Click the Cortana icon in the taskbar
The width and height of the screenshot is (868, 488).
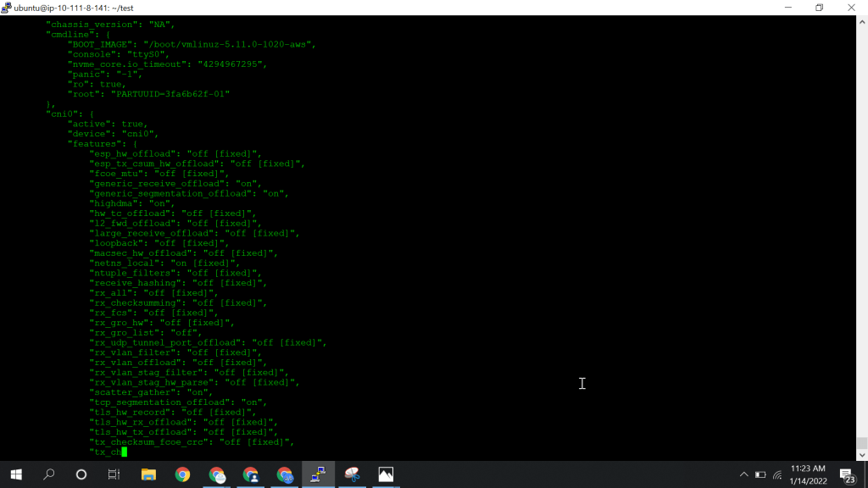point(81,475)
